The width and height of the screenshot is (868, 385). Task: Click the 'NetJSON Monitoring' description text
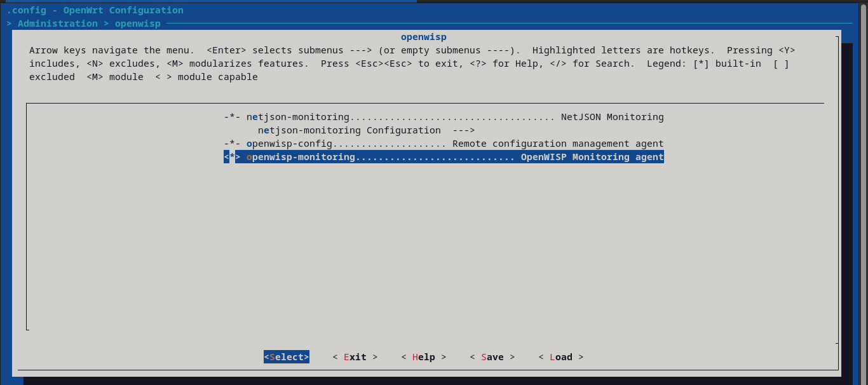pos(613,117)
